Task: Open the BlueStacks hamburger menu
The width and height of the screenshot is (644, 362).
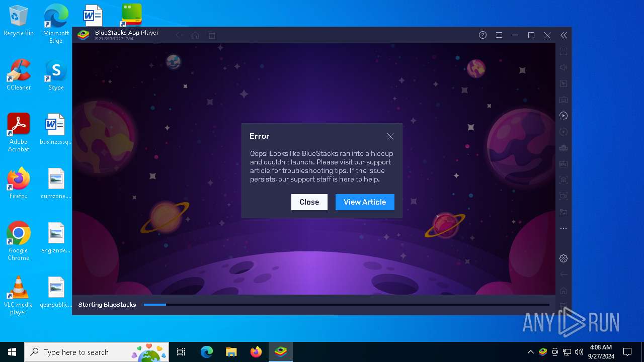Action: pos(499,35)
